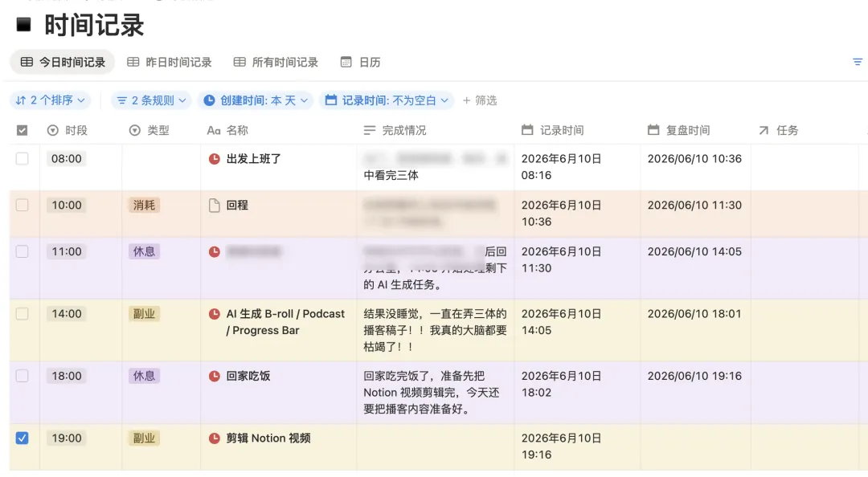Click the calendar icon in 记录时间 header
The width and height of the screenshot is (868, 477).
click(x=527, y=130)
